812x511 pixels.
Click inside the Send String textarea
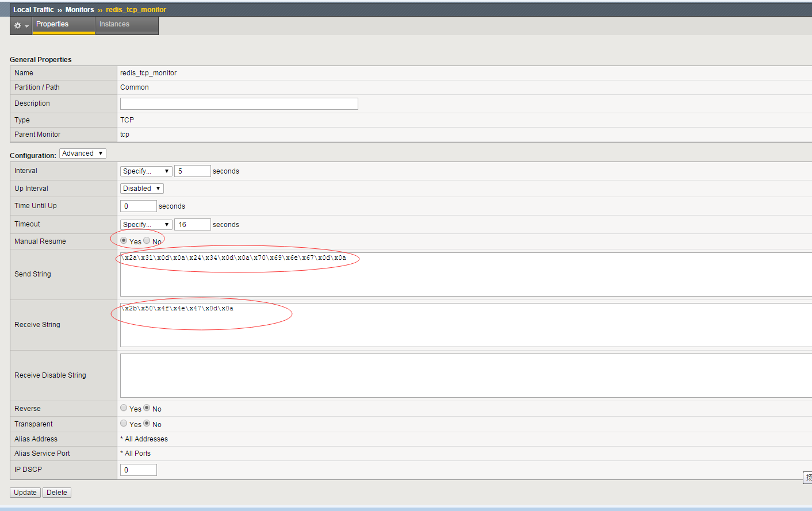pos(466,274)
